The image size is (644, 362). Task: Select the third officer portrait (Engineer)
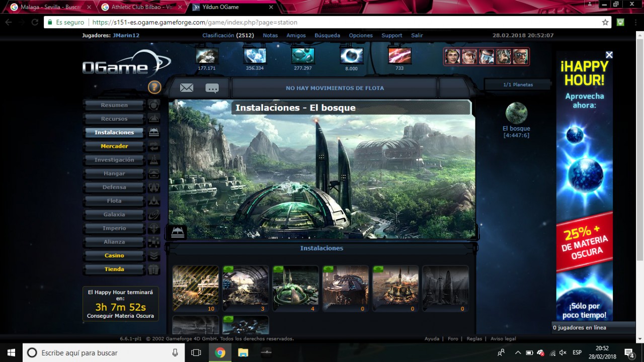pyautogui.click(x=487, y=56)
